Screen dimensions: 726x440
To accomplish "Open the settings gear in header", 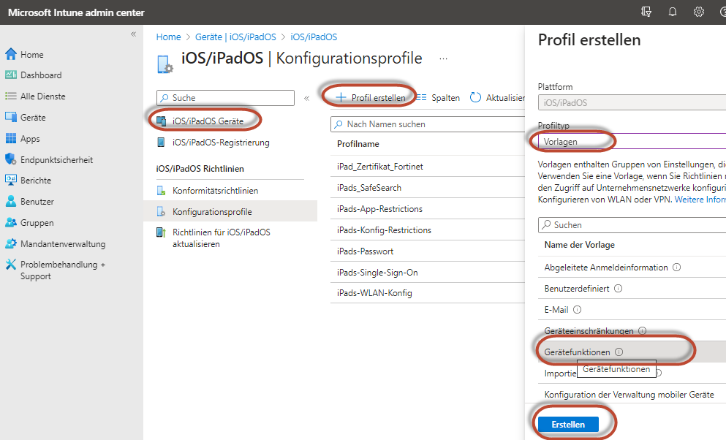I will pyautogui.click(x=699, y=11).
